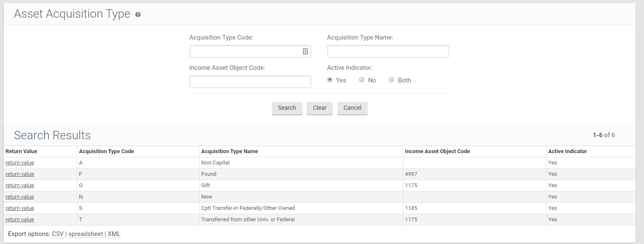Image resolution: width=644 pixels, height=244 pixels.
Task: Export the results as XML
Action: (114, 234)
